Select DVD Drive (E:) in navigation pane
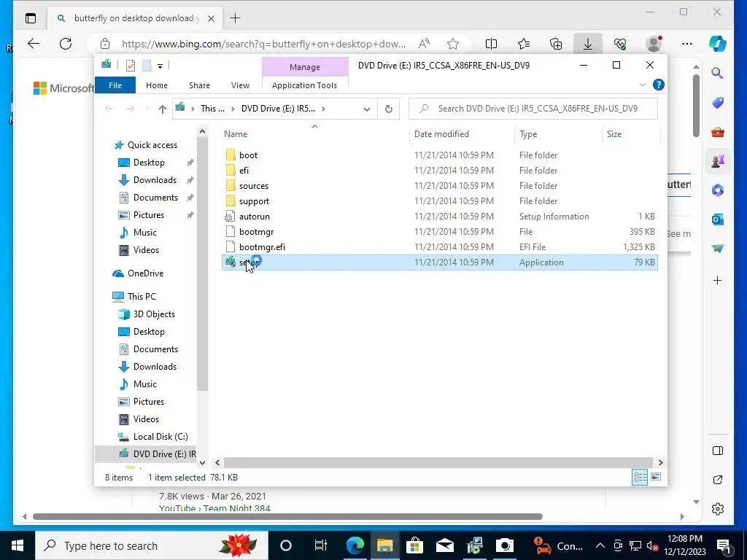The width and height of the screenshot is (747, 560). click(x=164, y=454)
